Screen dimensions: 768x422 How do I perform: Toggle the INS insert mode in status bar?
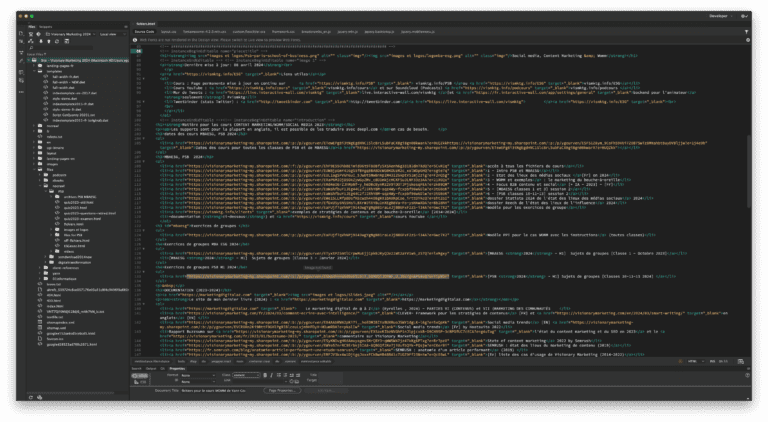(x=712, y=361)
